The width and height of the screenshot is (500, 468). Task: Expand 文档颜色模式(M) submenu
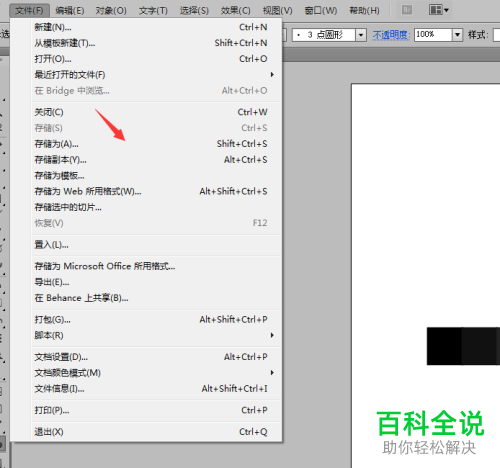[156, 373]
